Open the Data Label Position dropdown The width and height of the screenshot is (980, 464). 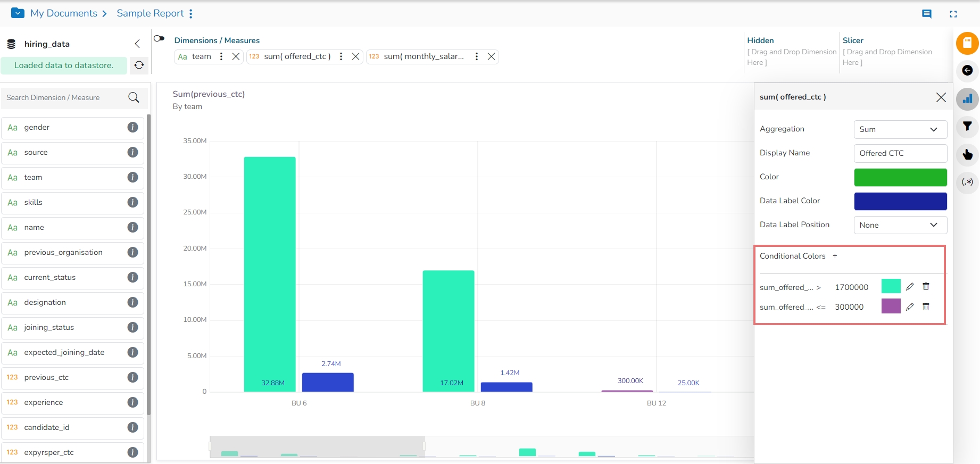(x=900, y=225)
